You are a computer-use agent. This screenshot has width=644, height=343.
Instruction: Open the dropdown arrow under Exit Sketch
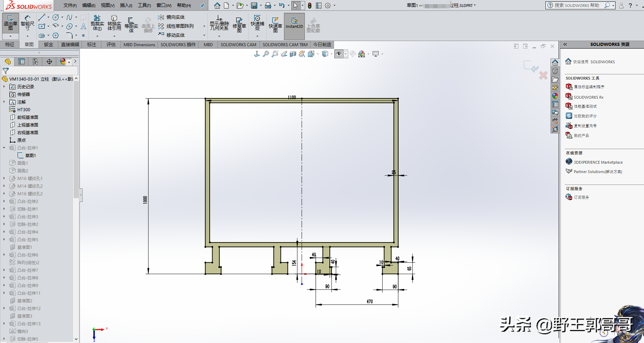[10, 36]
